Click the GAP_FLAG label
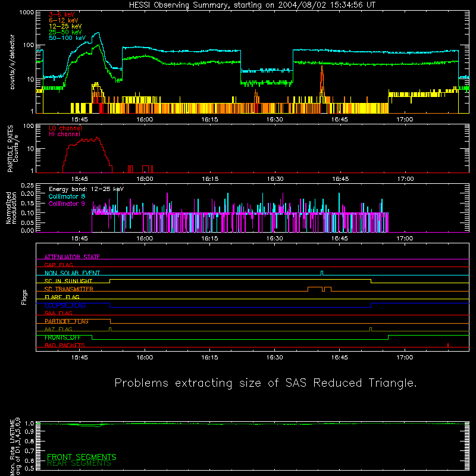The width and height of the screenshot is (476, 476). 58,265
